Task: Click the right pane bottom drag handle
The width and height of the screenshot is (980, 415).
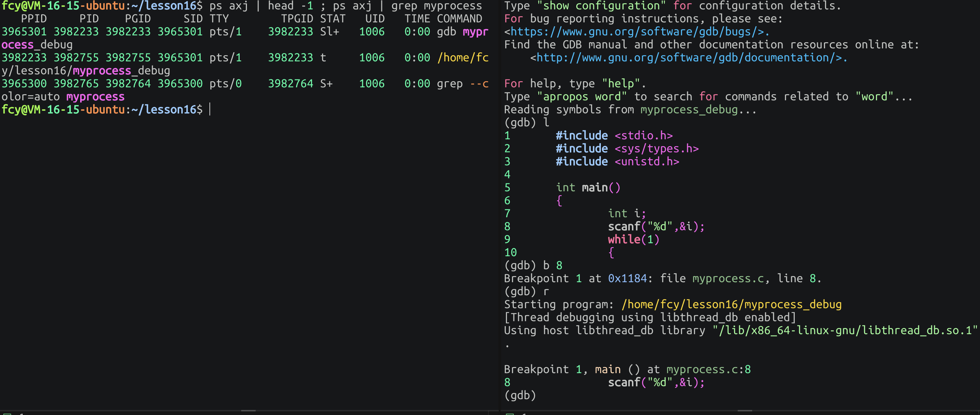Action: (744, 410)
